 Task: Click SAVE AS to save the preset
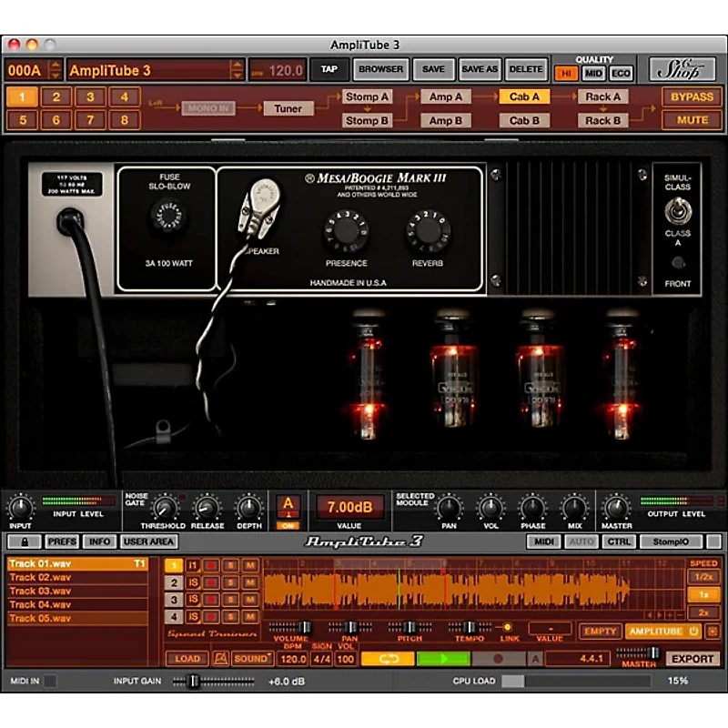(480, 68)
